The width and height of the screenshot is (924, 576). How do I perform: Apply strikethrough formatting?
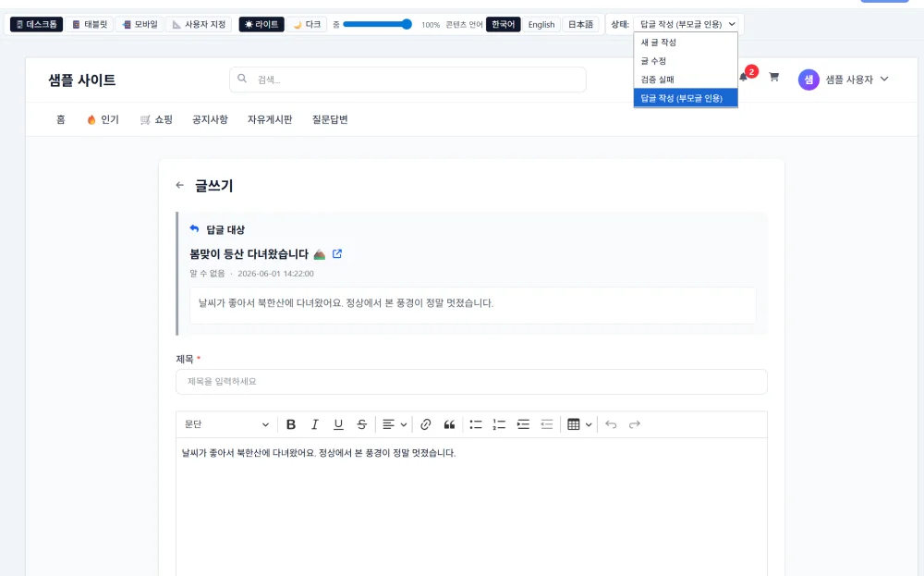tap(362, 424)
